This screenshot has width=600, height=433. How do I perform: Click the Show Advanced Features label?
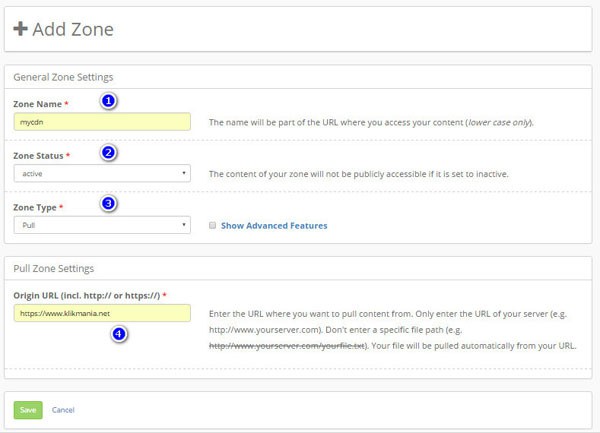(x=273, y=225)
